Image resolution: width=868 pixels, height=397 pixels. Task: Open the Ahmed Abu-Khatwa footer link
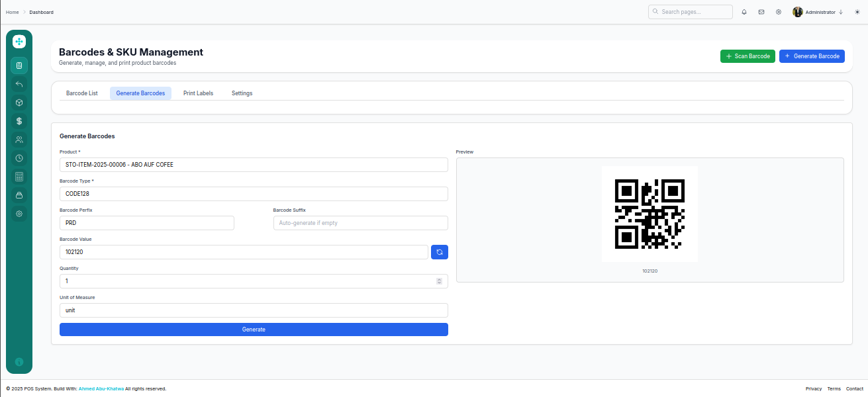101,389
